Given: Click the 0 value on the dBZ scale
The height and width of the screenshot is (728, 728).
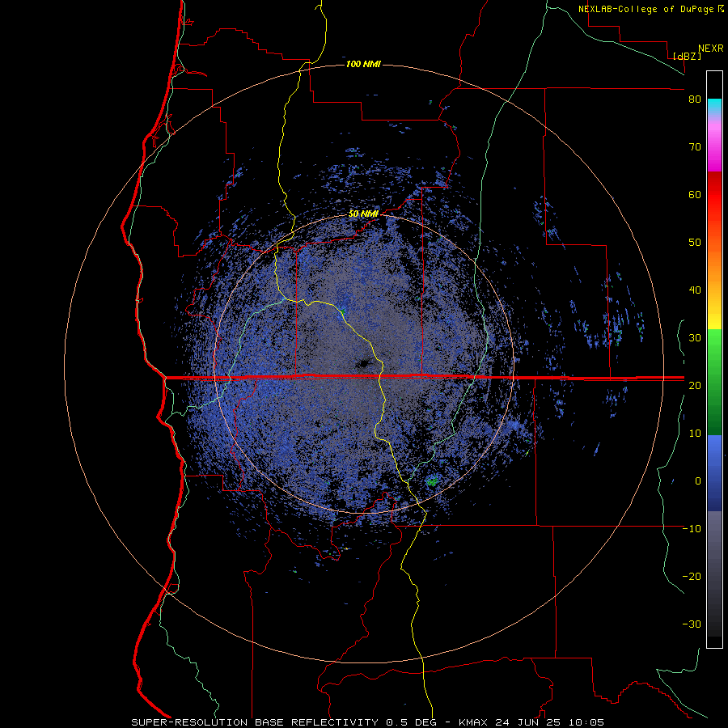Looking at the screenshot, I should (x=698, y=481).
